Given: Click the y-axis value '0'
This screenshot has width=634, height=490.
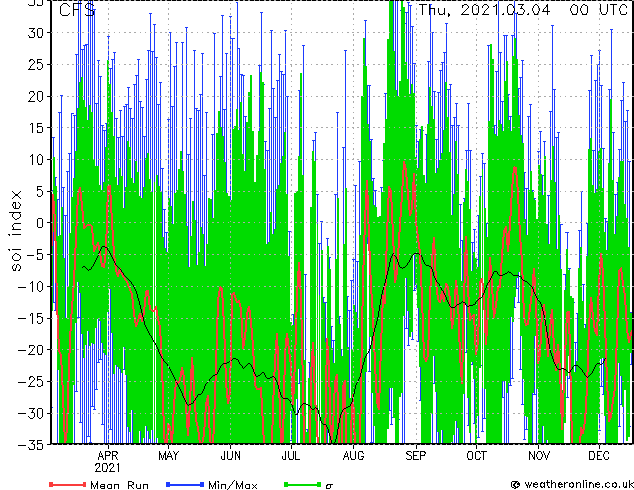Looking at the screenshot, I should (x=41, y=223).
